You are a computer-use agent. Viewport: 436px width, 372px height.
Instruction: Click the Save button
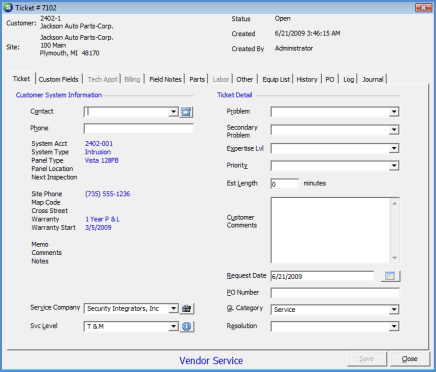pyautogui.click(x=366, y=359)
